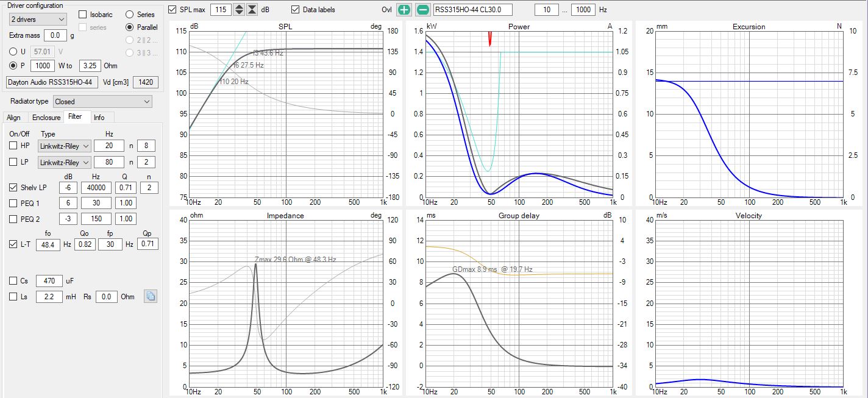Viewport: 868px width, 398px height.
Task: Select the Filter tab
Action: coord(75,117)
